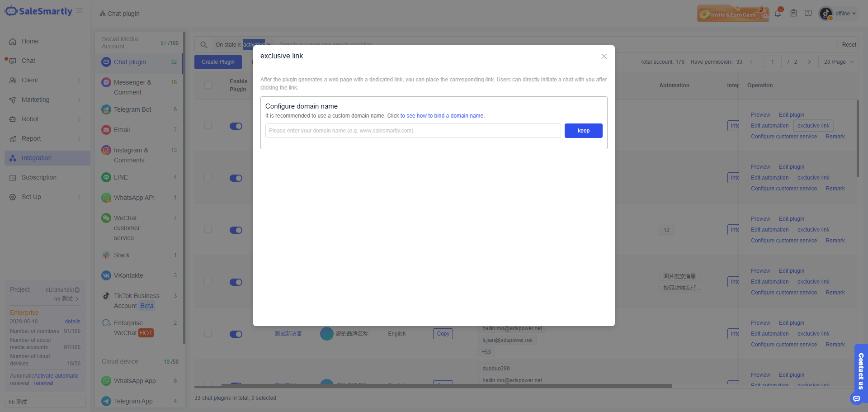The width and height of the screenshot is (868, 412).
Task: Open the how to bind a domain name link
Action: (x=442, y=116)
